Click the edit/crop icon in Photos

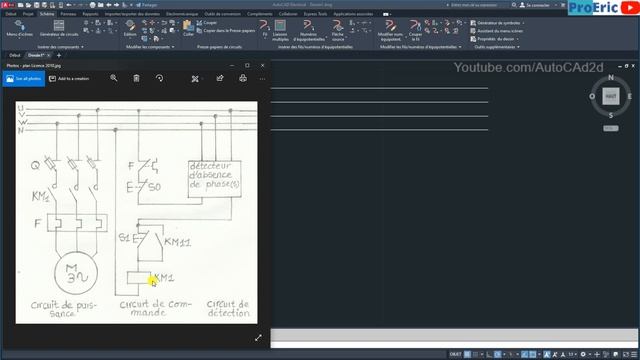point(195,78)
